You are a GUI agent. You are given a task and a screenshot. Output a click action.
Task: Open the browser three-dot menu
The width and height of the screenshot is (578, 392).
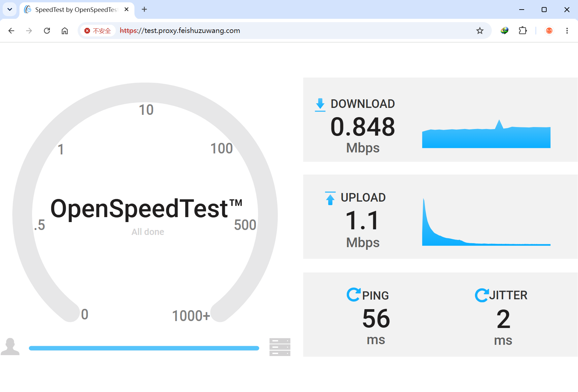tap(567, 31)
